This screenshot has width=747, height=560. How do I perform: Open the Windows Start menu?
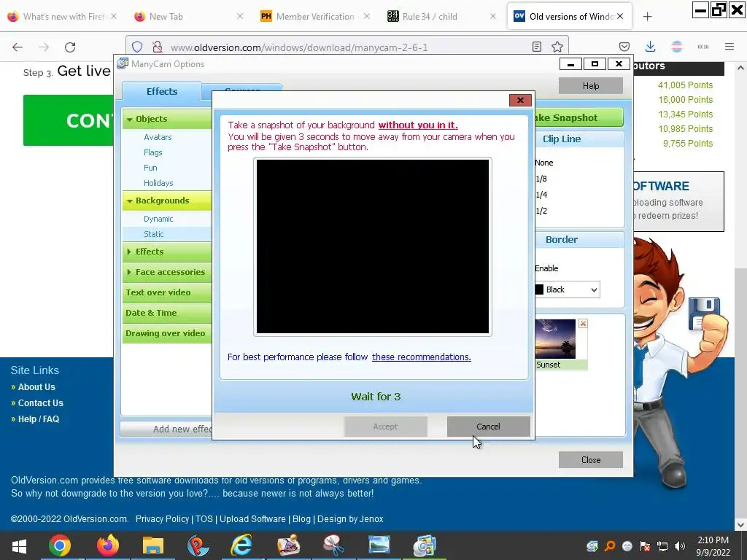click(x=19, y=545)
